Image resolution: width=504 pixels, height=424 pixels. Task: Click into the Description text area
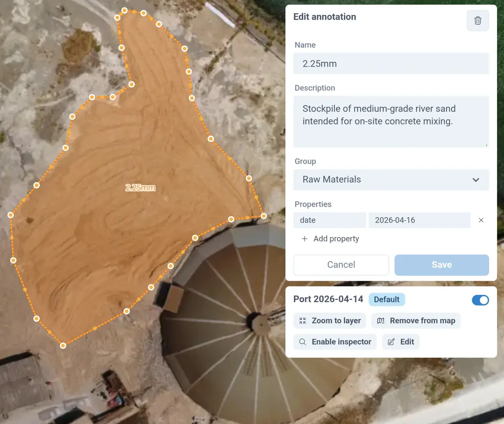point(391,121)
